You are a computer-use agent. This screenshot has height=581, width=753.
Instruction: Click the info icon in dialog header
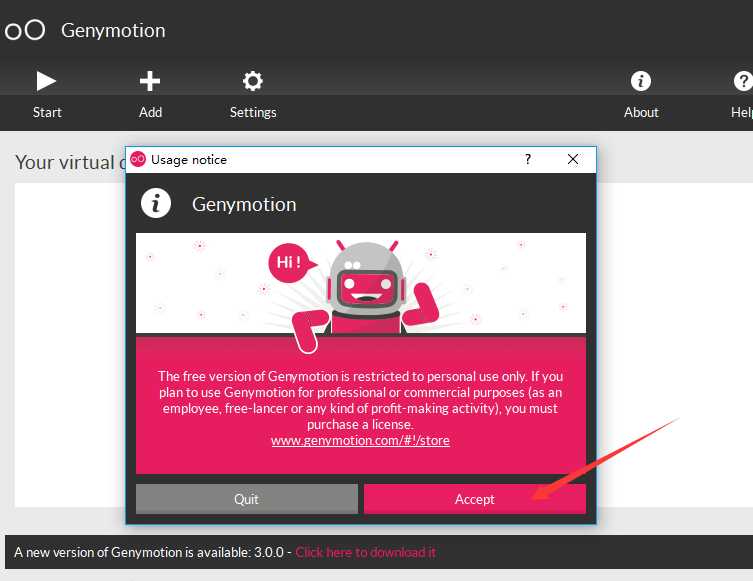click(156, 203)
